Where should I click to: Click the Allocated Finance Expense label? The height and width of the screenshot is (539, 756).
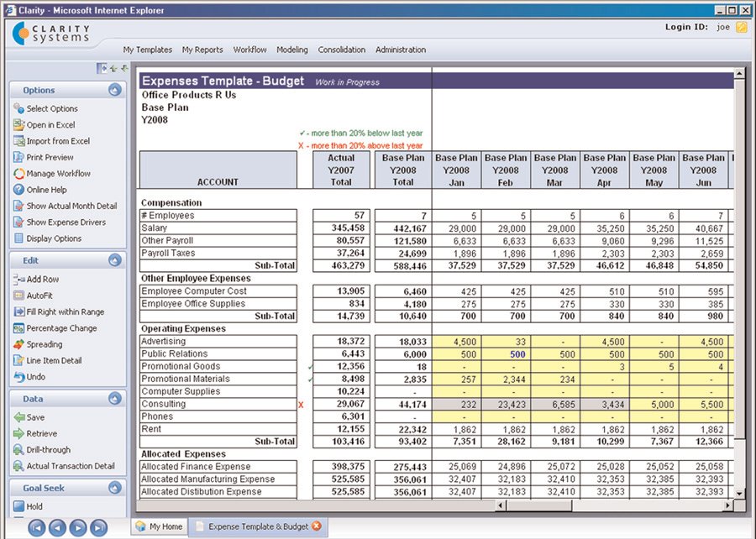coord(196,466)
